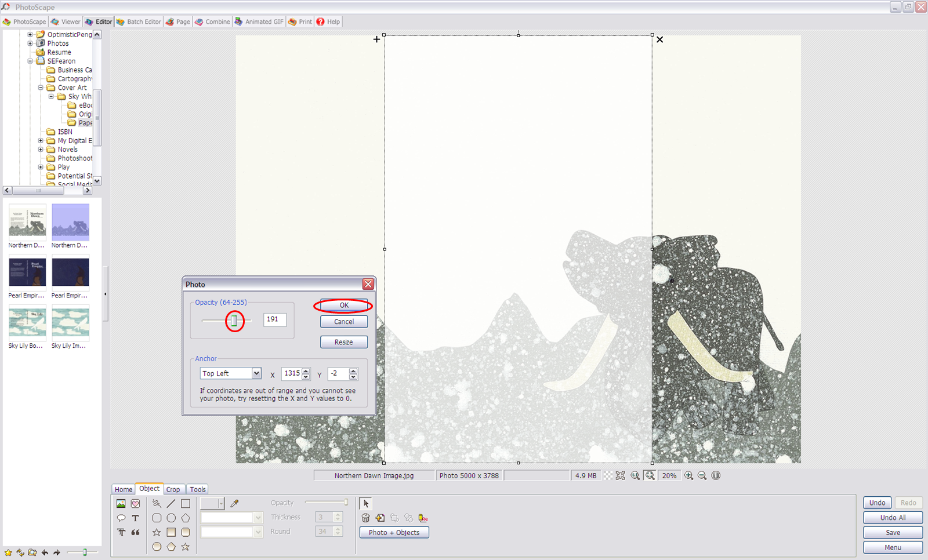Open the Anchor dropdown showing Top Left

255,373
